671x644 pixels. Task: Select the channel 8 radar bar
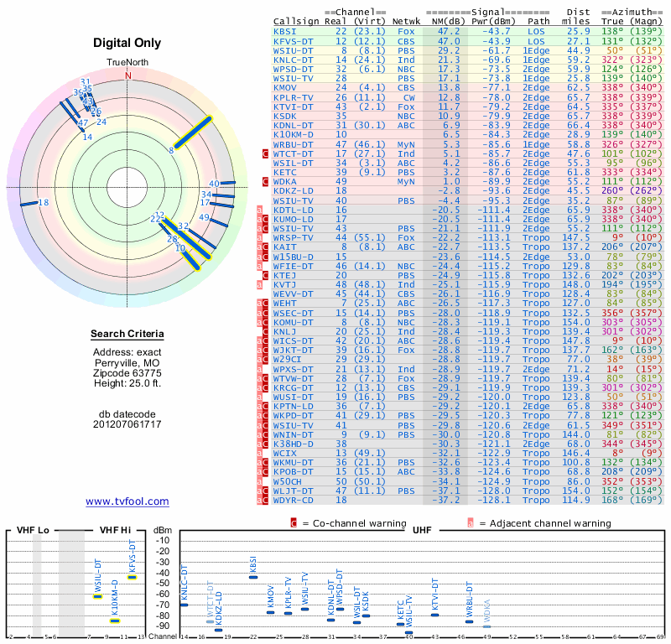coord(193,132)
